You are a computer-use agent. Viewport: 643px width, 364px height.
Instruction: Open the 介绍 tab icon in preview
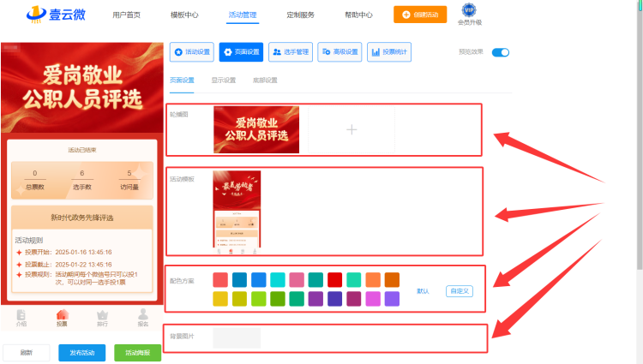click(21, 318)
